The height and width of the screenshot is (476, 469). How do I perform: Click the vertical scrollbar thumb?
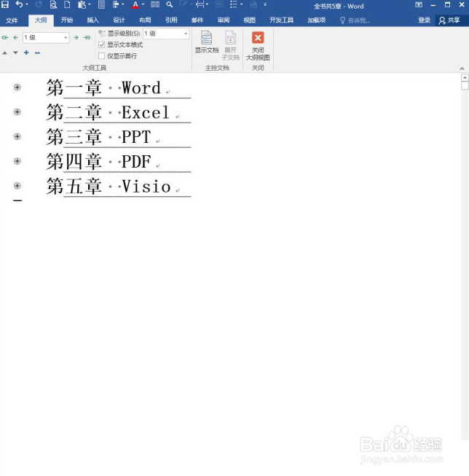(x=465, y=86)
